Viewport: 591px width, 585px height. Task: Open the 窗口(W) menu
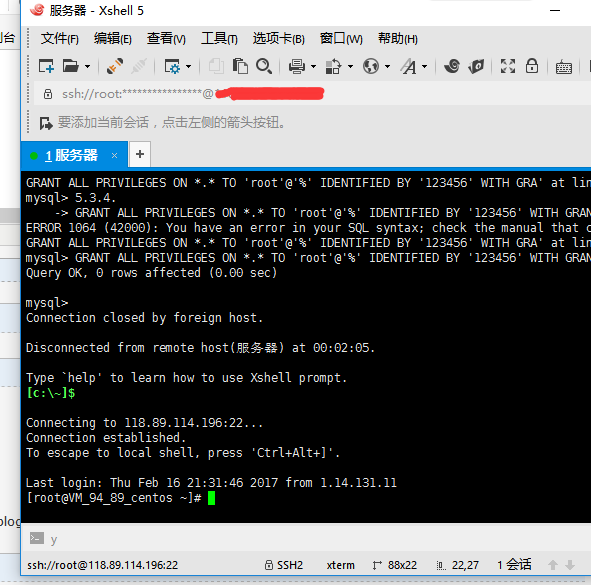point(341,38)
